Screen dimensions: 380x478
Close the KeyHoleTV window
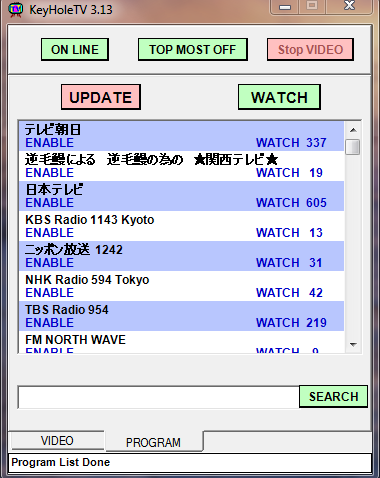pos(349,6)
